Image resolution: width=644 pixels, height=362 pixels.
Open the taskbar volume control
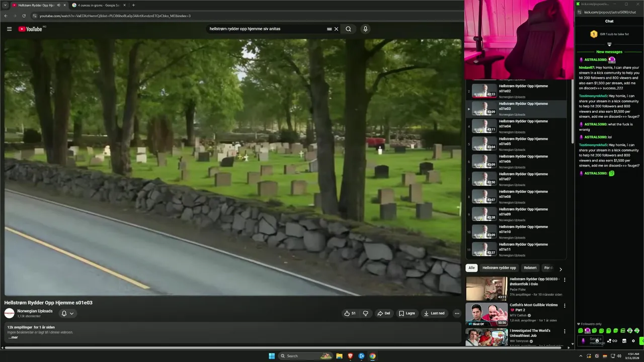tap(619, 356)
